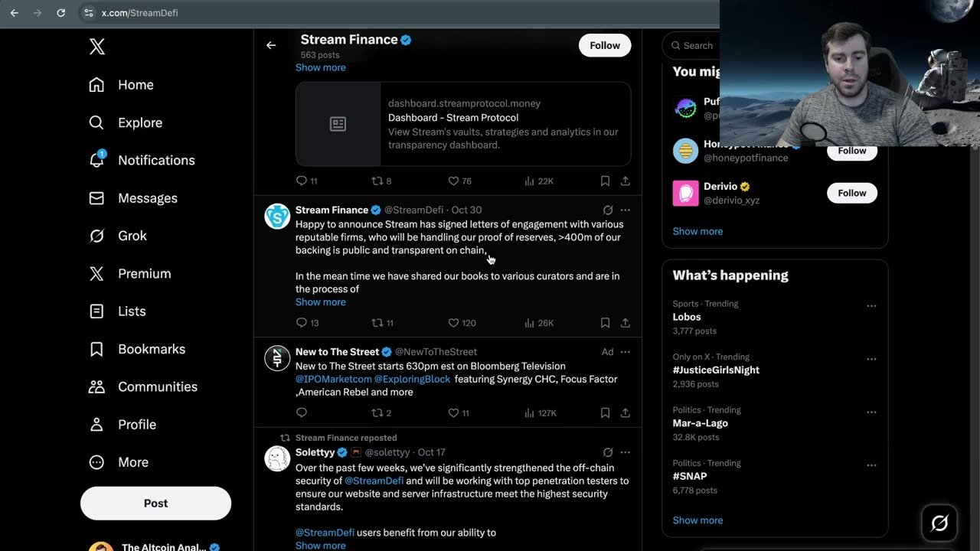Open the options for the #JusticeGirlsNight trend

871,359
